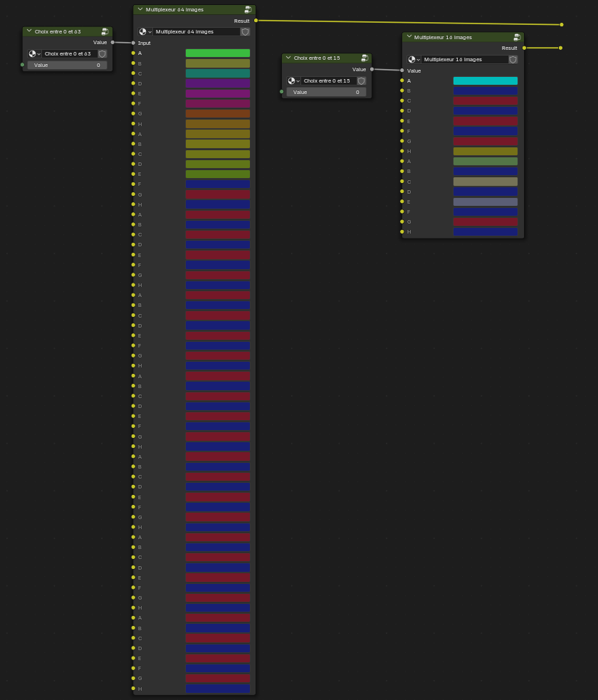Click the Multiplexeur 16 Images name field

coord(465,59)
